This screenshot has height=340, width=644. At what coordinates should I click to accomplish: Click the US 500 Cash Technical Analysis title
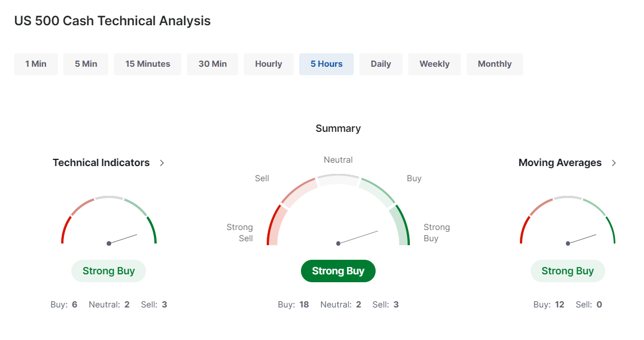click(112, 21)
